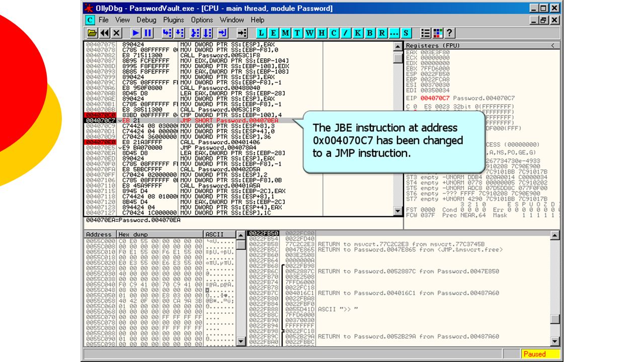This screenshot has width=644, height=362.
Task: Click the Step into toolbar icon
Action: (x=167, y=33)
